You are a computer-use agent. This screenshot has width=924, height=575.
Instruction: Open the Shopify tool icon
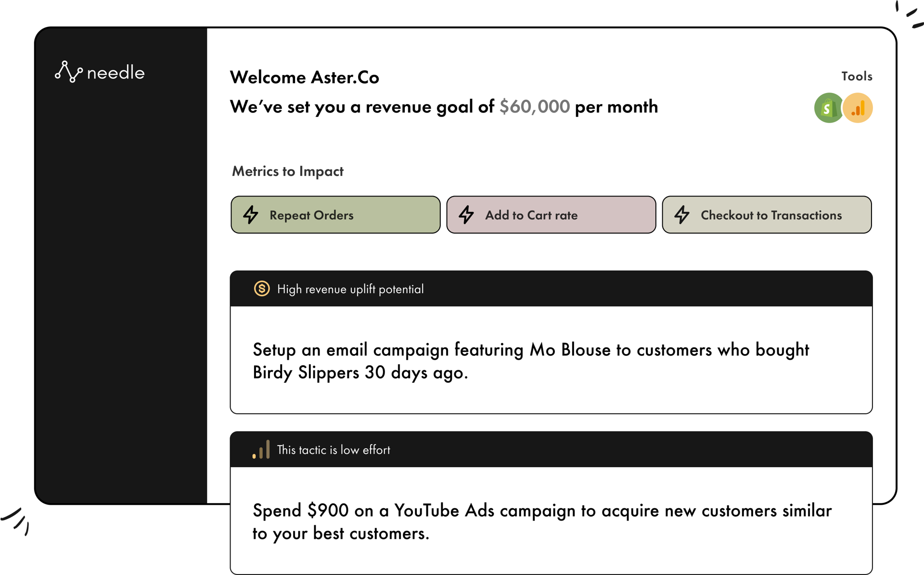(828, 108)
